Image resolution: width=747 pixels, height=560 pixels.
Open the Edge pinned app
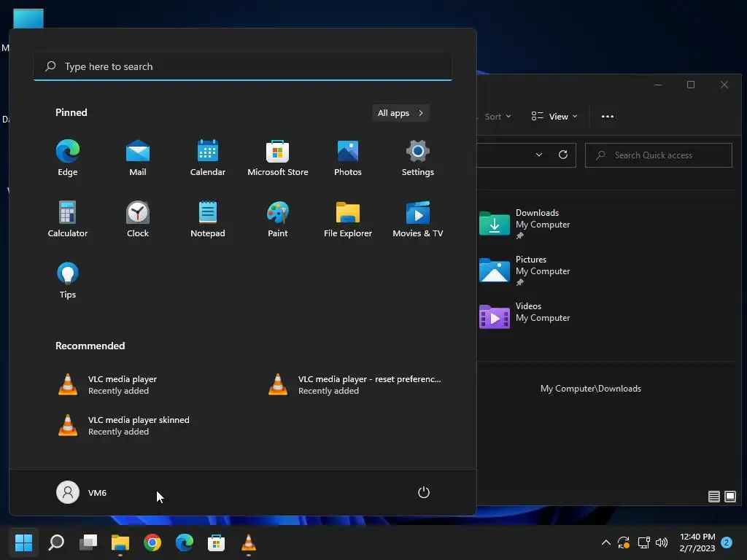click(x=68, y=158)
